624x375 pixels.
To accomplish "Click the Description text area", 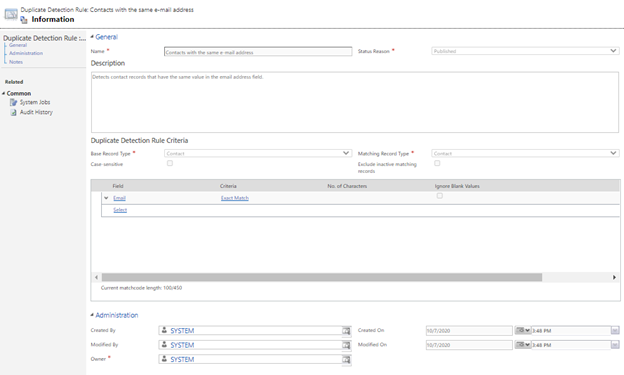I will pyautogui.click(x=355, y=102).
